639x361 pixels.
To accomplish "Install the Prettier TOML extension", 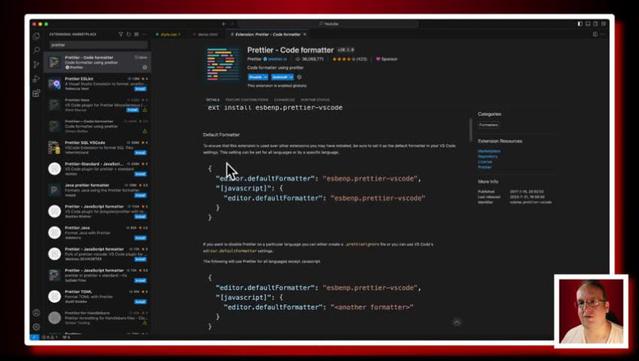I will [x=141, y=302].
